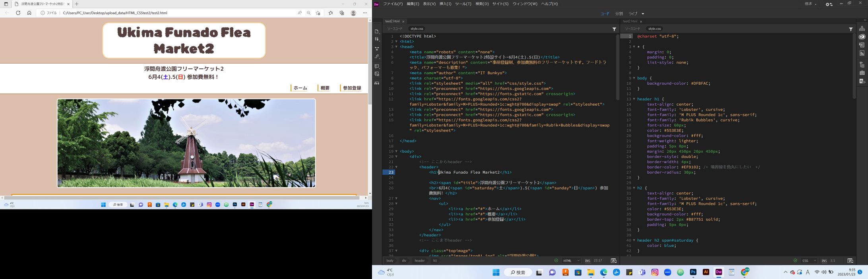Toggle INS insert mode in right status bar
The height and width of the screenshot is (279, 868).
(x=824, y=261)
